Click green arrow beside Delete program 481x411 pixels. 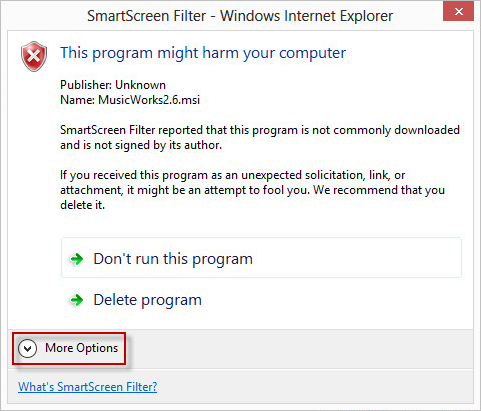coord(77,300)
